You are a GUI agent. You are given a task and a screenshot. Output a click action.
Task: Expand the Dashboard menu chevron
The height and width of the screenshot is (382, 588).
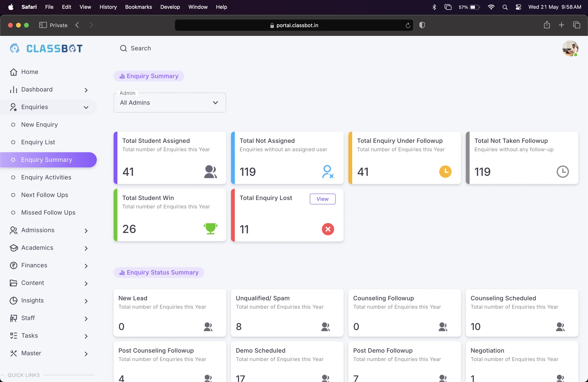click(86, 90)
